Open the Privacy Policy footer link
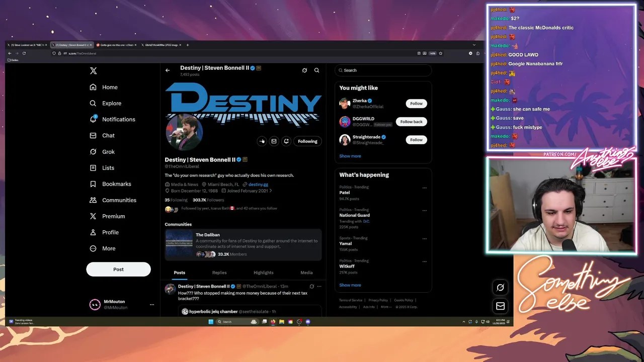Viewport: 644px width, 362px height. [x=378, y=300]
